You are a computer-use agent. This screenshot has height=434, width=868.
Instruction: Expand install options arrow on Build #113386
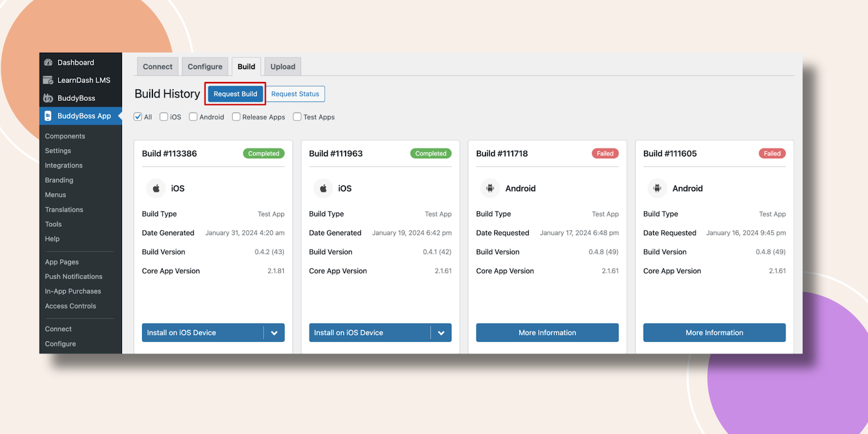[x=275, y=333]
